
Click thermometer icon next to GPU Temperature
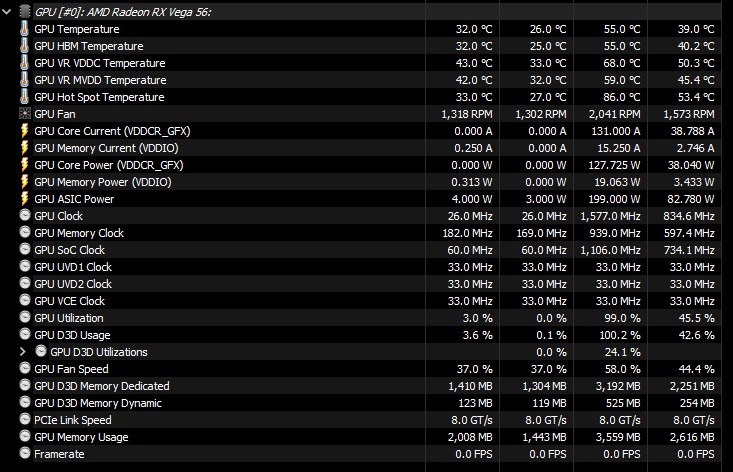(x=24, y=29)
